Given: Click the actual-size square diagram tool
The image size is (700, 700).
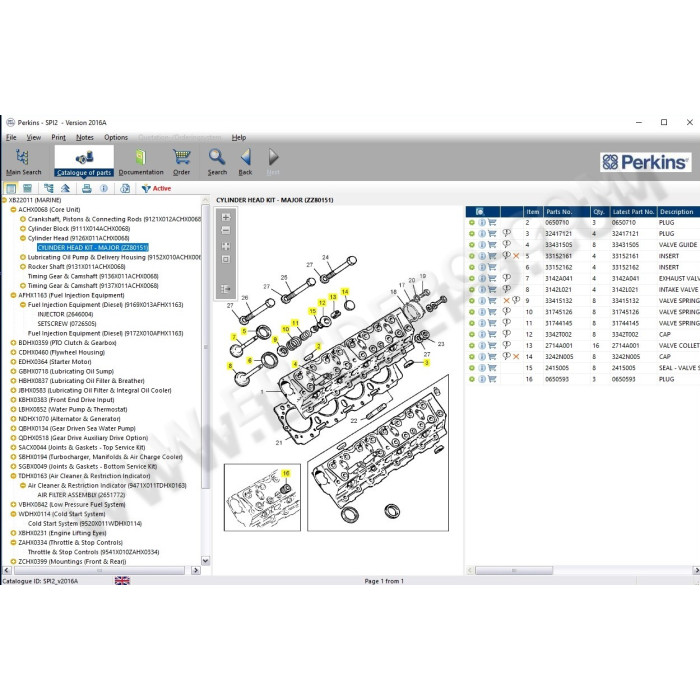Looking at the screenshot, I should (x=226, y=259).
